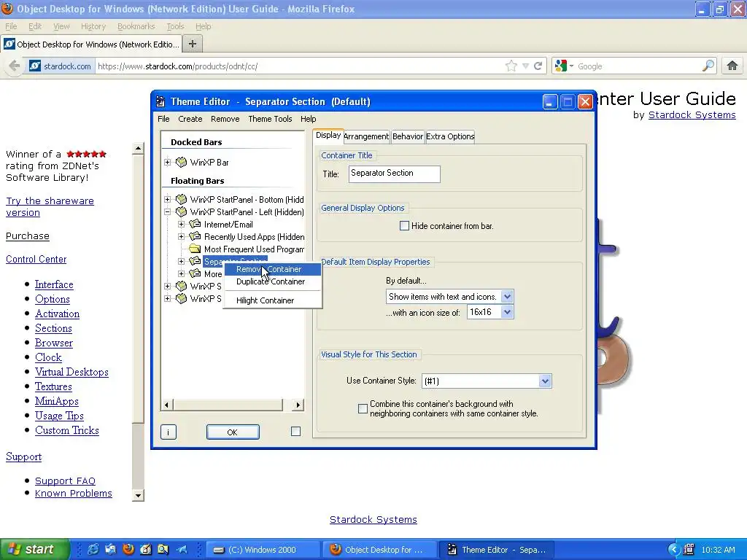This screenshot has width=747, height=560.
Task: Click the Google search box
Action: pyautogui.click(x=638, y=66)
